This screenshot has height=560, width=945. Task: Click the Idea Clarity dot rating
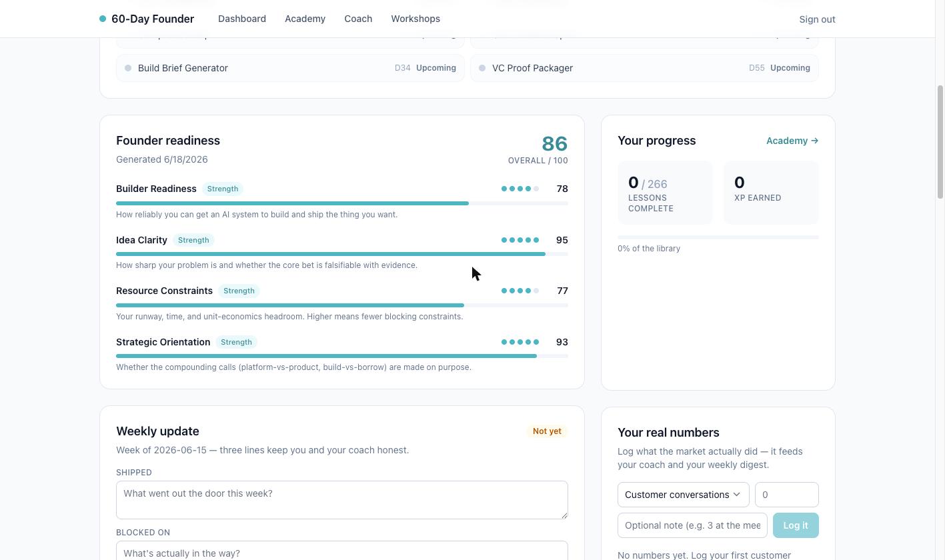click(520, 240)
